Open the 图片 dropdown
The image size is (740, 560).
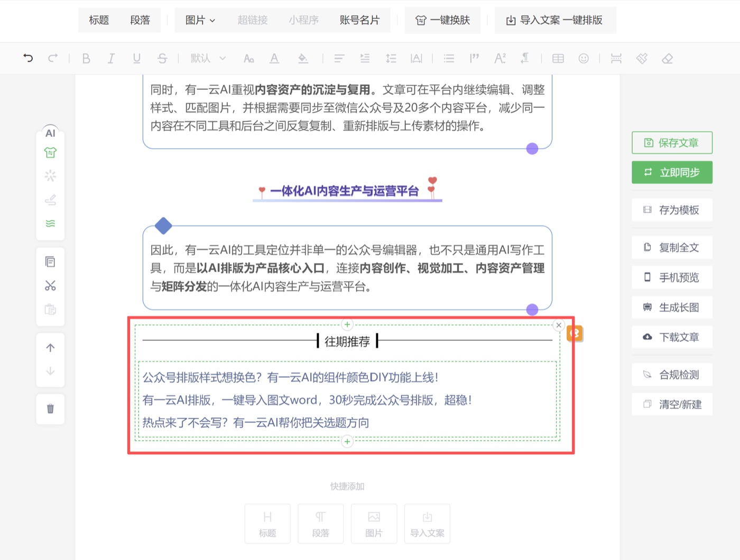200,20
